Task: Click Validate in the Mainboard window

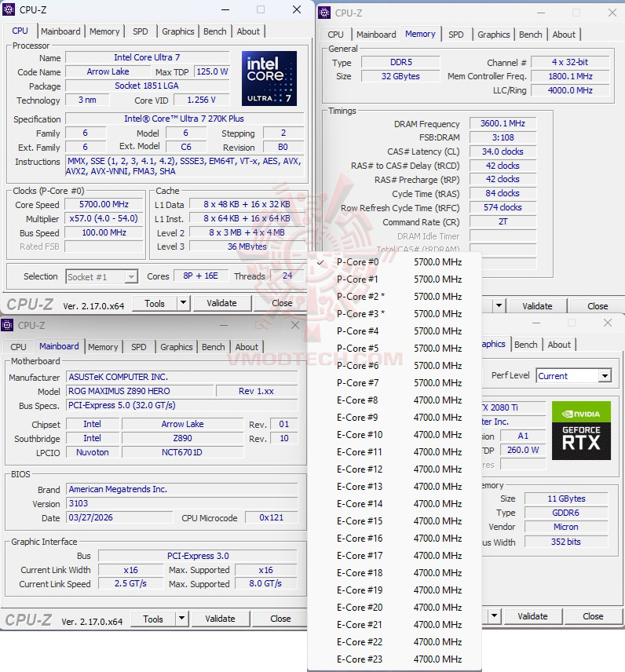Action: [220, 619]
